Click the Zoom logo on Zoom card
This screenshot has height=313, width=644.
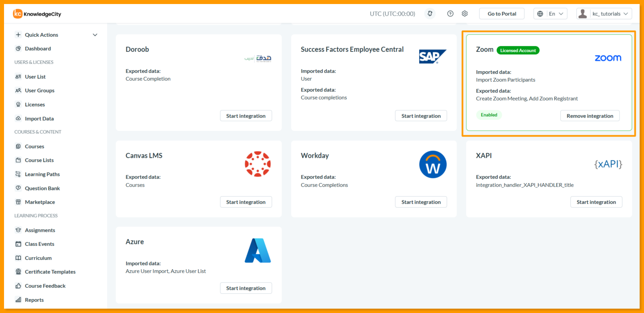point(608,58)
